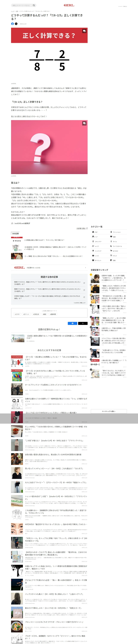Open the ライフスタイル moon category icon
The height and width of the screenshot is (644, 138).
pos(111,246)
